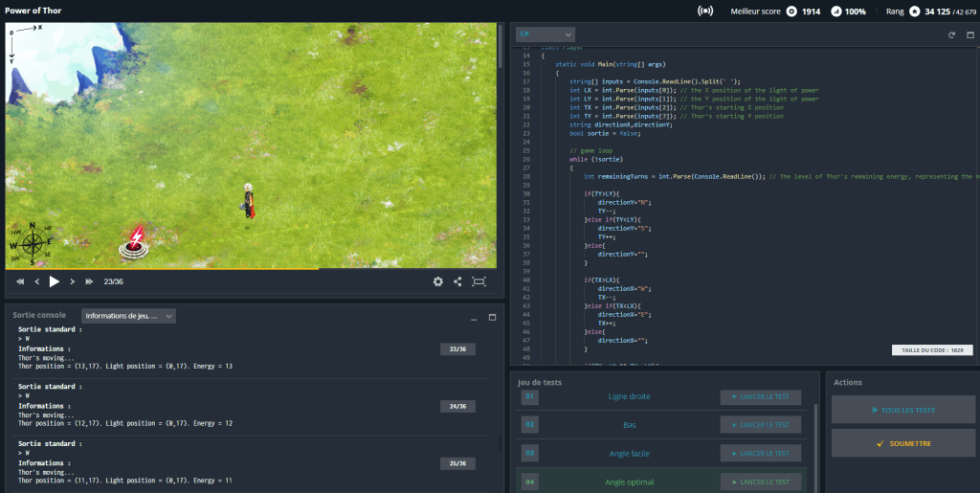Step forward one frame in replay

[72, 281]
